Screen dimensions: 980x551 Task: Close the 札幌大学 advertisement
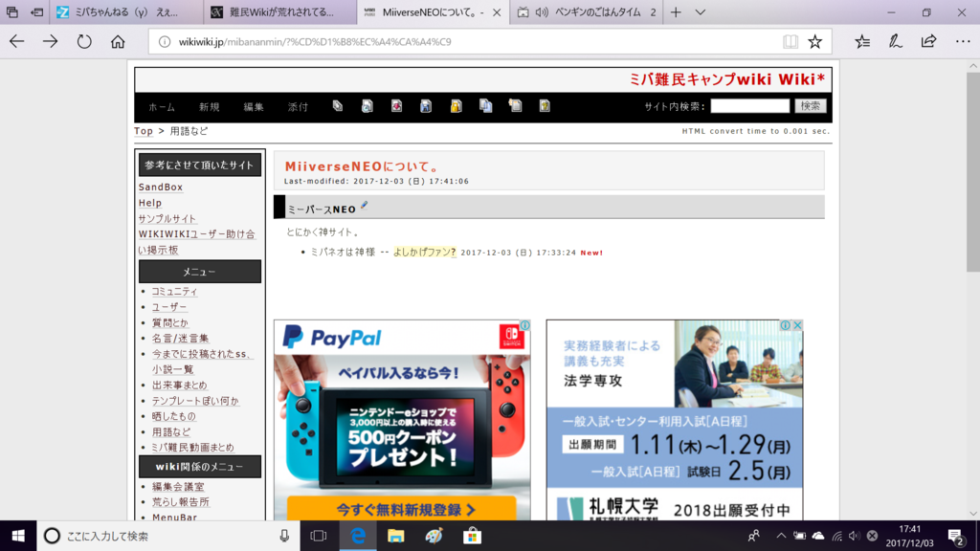point(797,325)
